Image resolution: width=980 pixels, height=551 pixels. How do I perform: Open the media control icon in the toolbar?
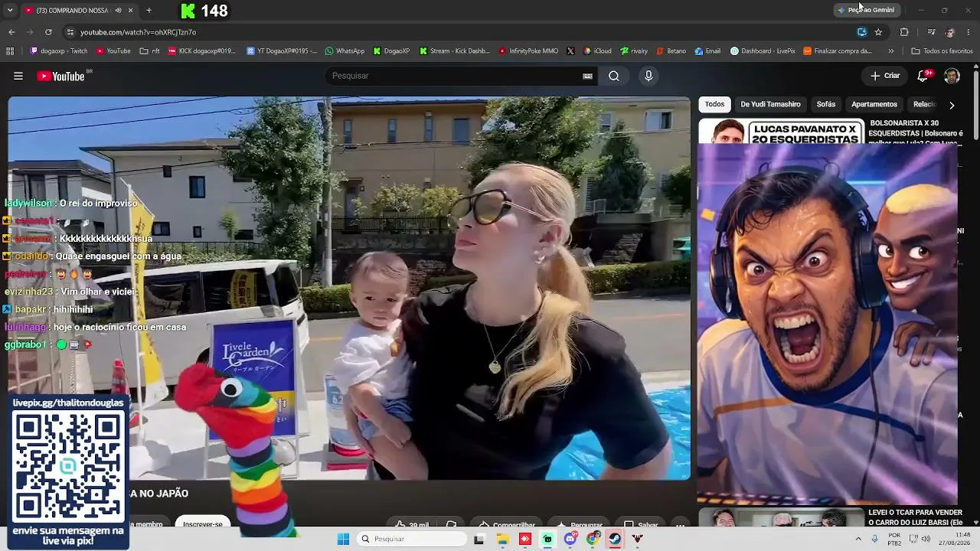931,32
